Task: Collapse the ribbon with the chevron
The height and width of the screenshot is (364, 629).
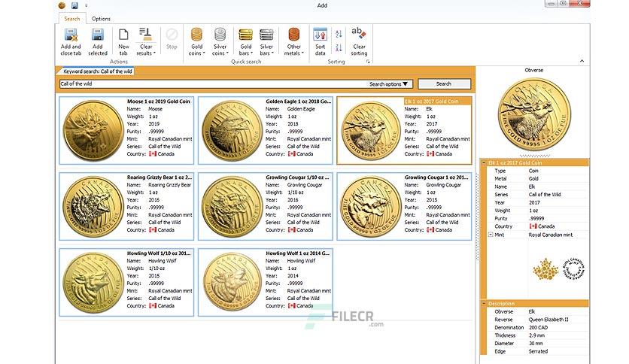Action: (582, 61)
